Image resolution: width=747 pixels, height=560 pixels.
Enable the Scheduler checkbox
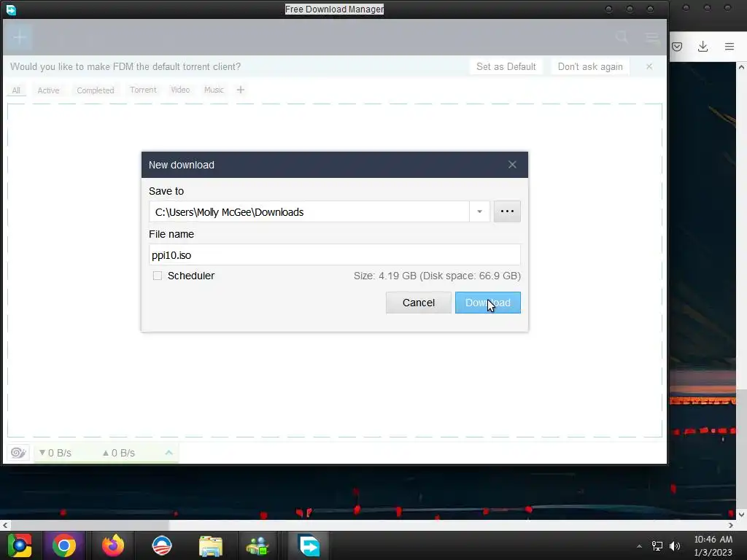158,276
